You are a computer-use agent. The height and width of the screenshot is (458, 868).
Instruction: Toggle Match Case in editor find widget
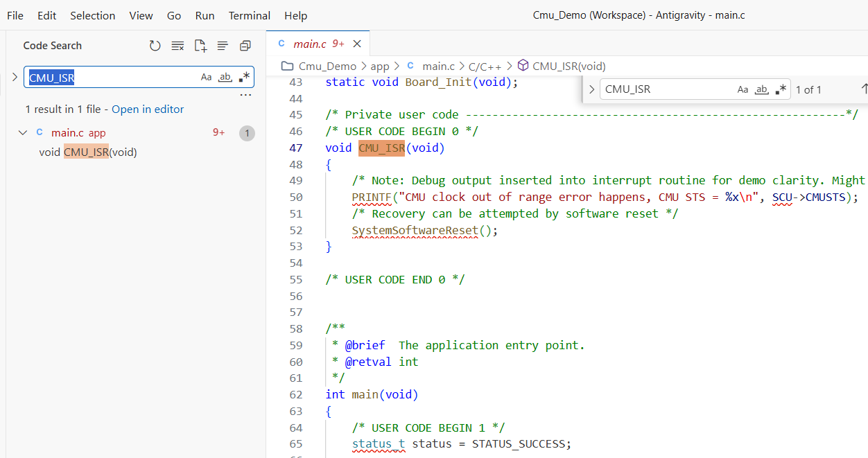[x=743, y=89]
